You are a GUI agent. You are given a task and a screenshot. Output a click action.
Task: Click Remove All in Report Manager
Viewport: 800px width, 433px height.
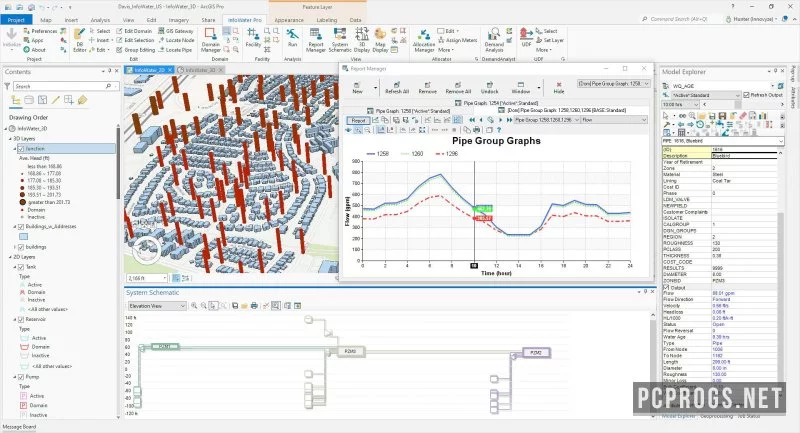(x=458, y=87)
